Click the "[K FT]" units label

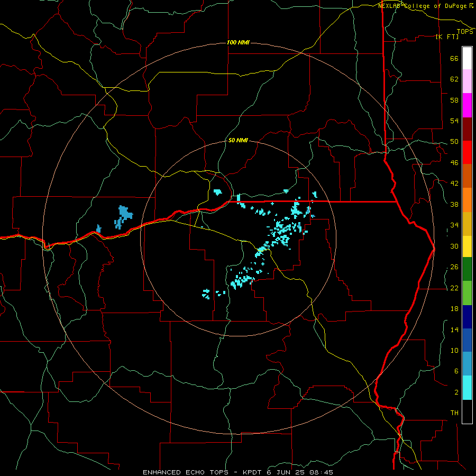(x=447, y=36)
